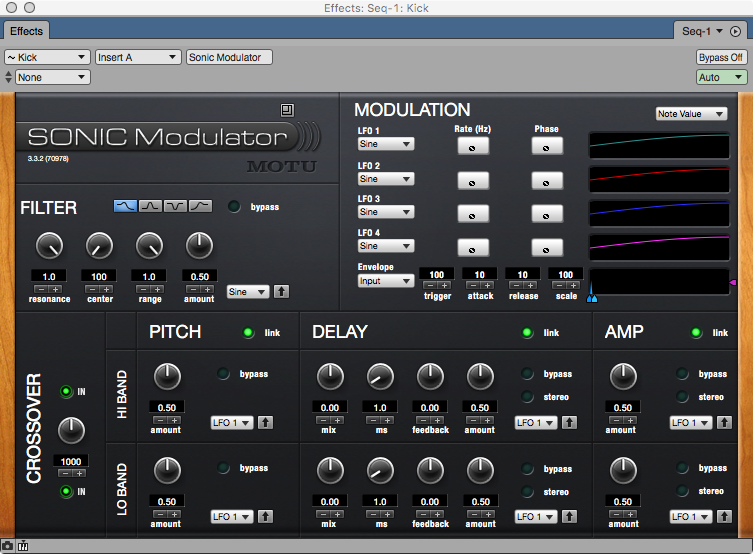
Task: Click Lo Band Amp modulation polarity arrow
Action: point(725,517)
